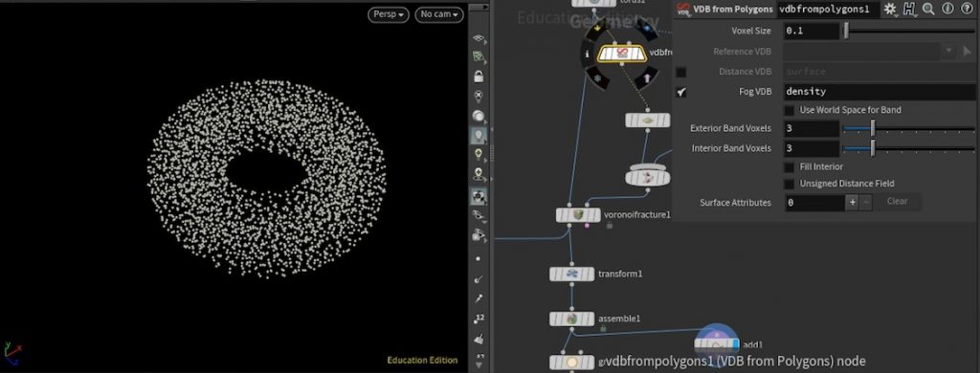
Task: Expand the Reference VDB dropdown arrow
Action: coord(948,52)
